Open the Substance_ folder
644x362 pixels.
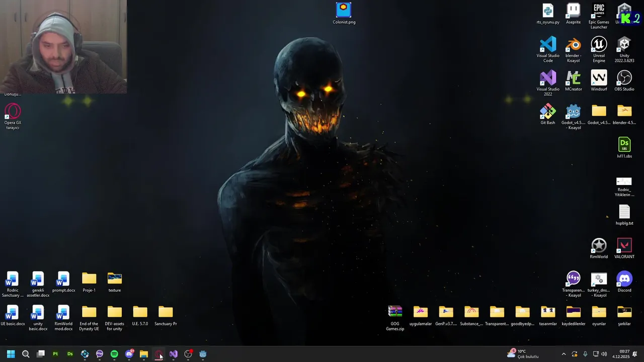(471, 315)
